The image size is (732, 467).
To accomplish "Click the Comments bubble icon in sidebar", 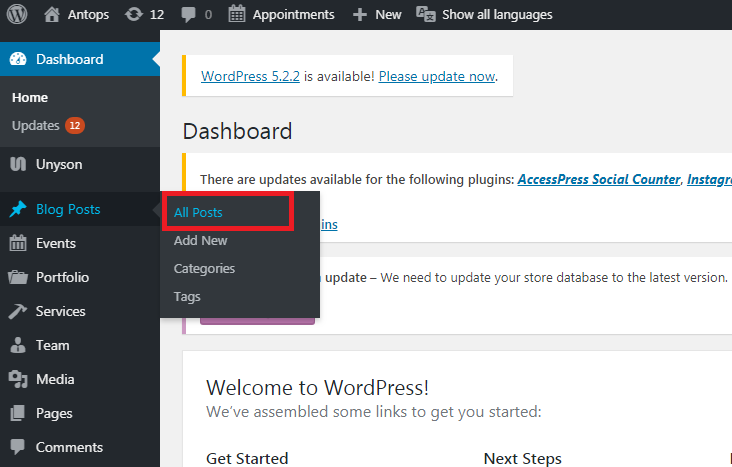I will [18, 447].
